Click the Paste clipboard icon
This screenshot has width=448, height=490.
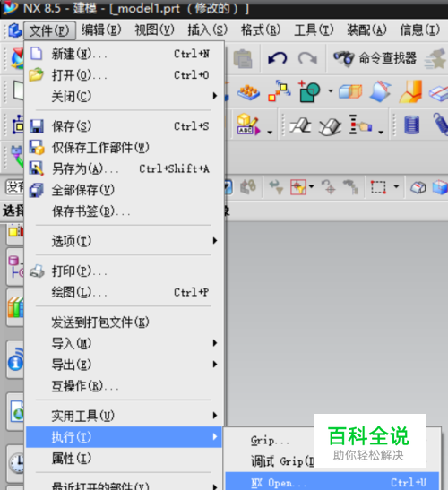[243, 59]
